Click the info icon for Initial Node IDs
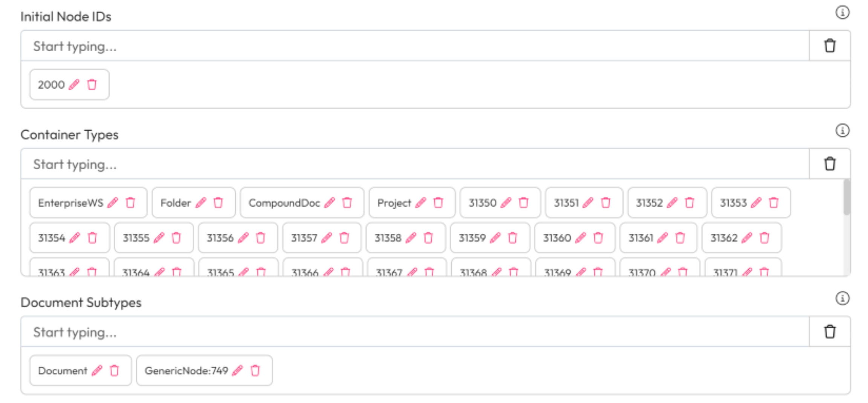 click(842, 13)
